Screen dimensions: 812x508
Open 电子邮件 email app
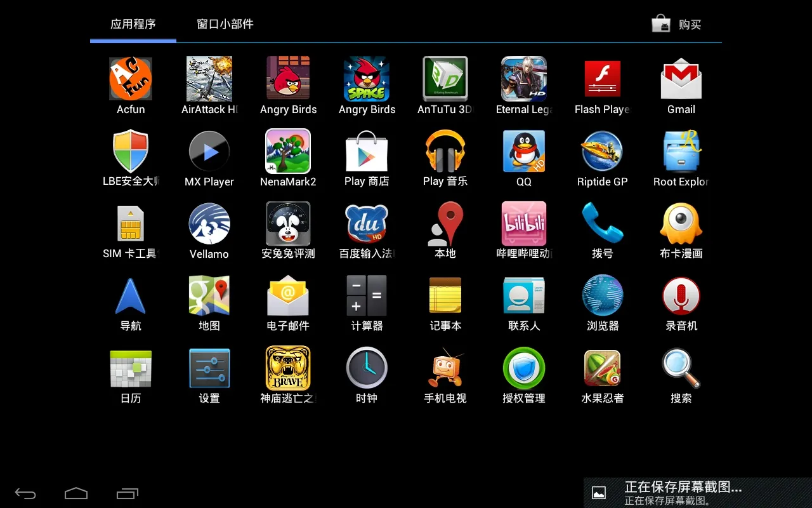click(x=288, y=296)
